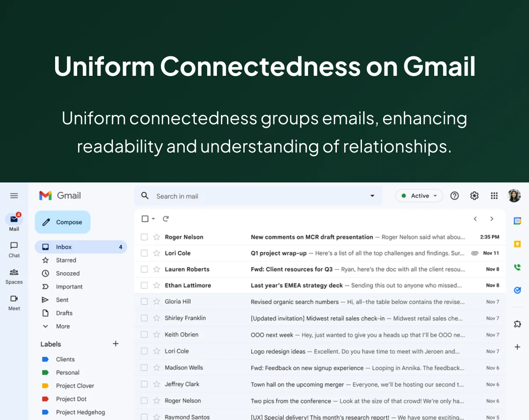Open the Logo redesign ideas email
Viewport: 529px width, 420px height.
pos(320,351)
